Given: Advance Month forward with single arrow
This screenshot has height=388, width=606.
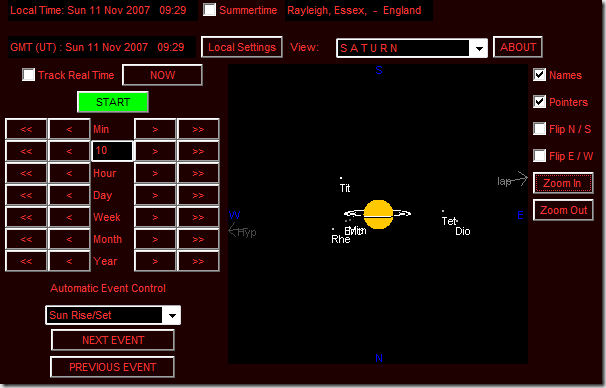Looking at the screenshot, I should [155, 239].
